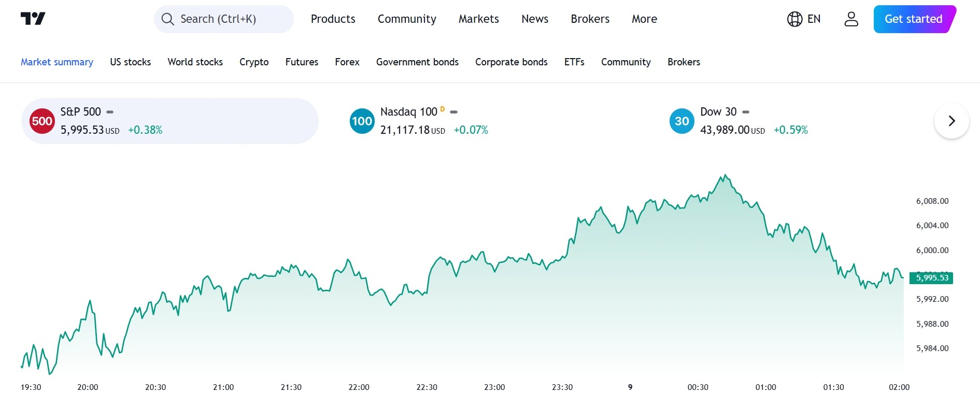Open the user profile icon
The width and height of the screenshot is (980, 405).
851,19
